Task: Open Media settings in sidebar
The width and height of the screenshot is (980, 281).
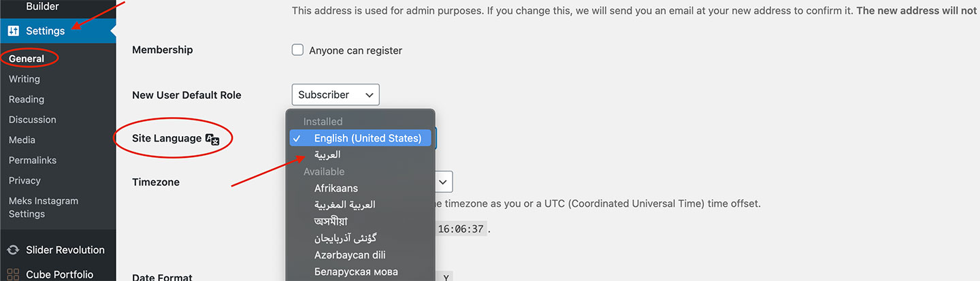Action: tap(22, 140)
